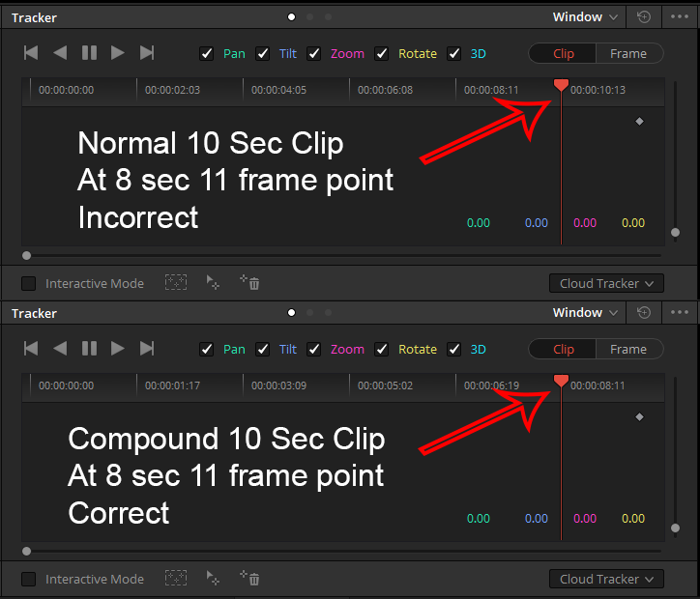The height and width of the screenshot is (599, 700).
Task: Track forward in bottom Tracker panel
Action: click(117, 349)
